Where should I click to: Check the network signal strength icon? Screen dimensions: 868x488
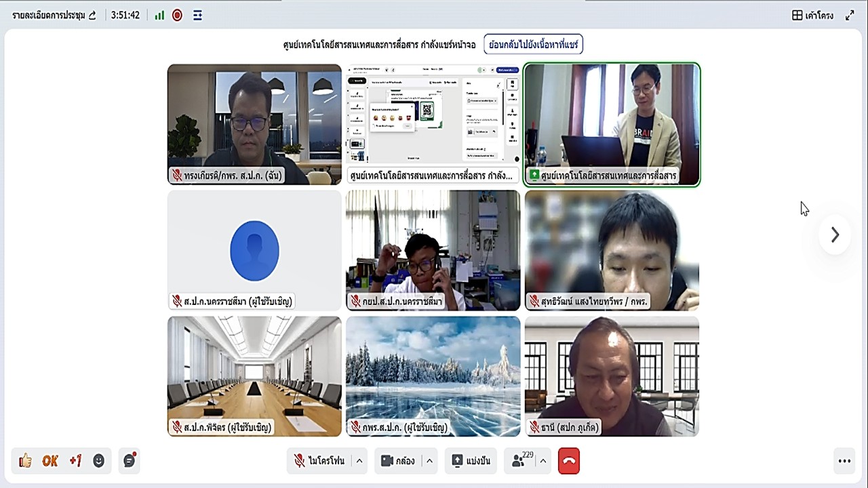click(158, 15)
